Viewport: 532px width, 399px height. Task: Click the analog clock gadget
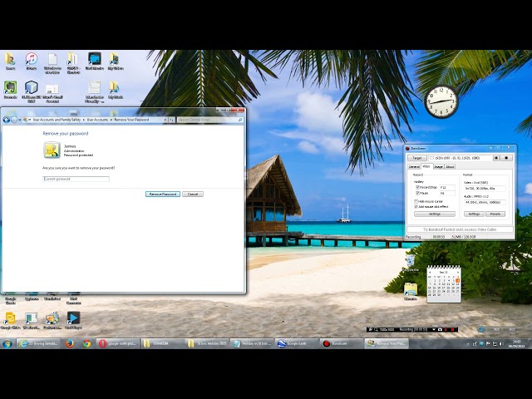(x=441, y=101)
